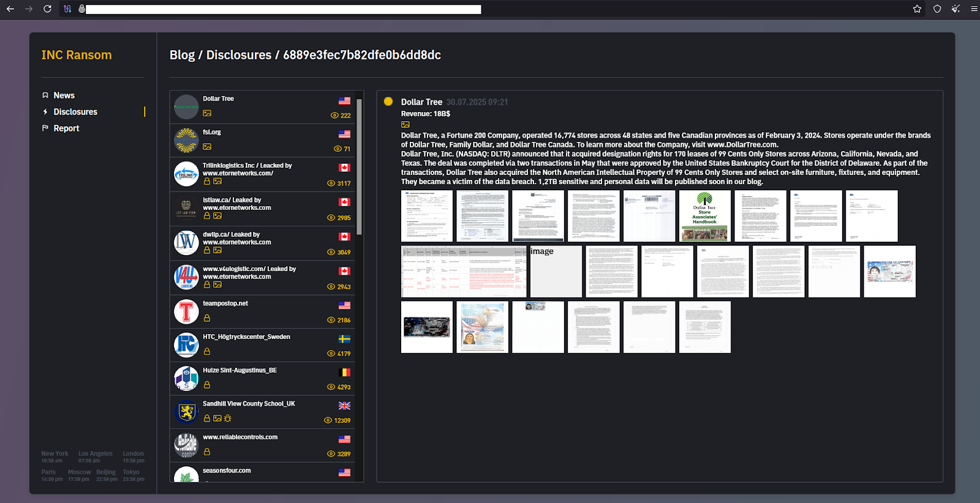
Task: Click the eye icon next to 12309 views
Action: pyautogui.click(x=328, y=421)
